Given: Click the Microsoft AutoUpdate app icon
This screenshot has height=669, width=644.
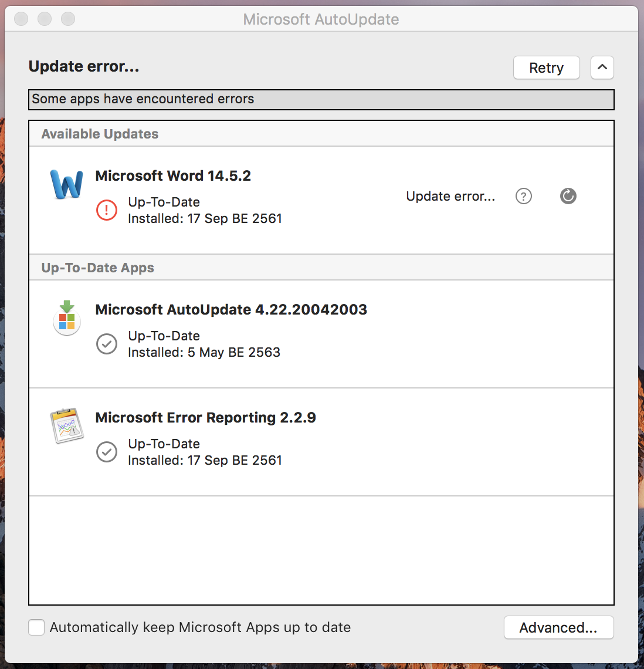Looking at the screenshot, I should click(x=67, y=318).
